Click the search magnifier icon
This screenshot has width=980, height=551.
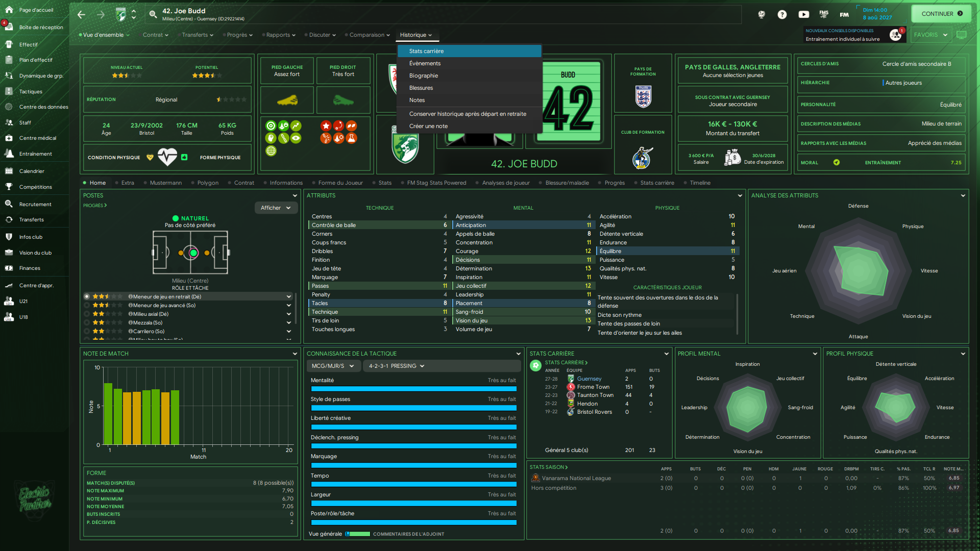[x=153, y=14]
